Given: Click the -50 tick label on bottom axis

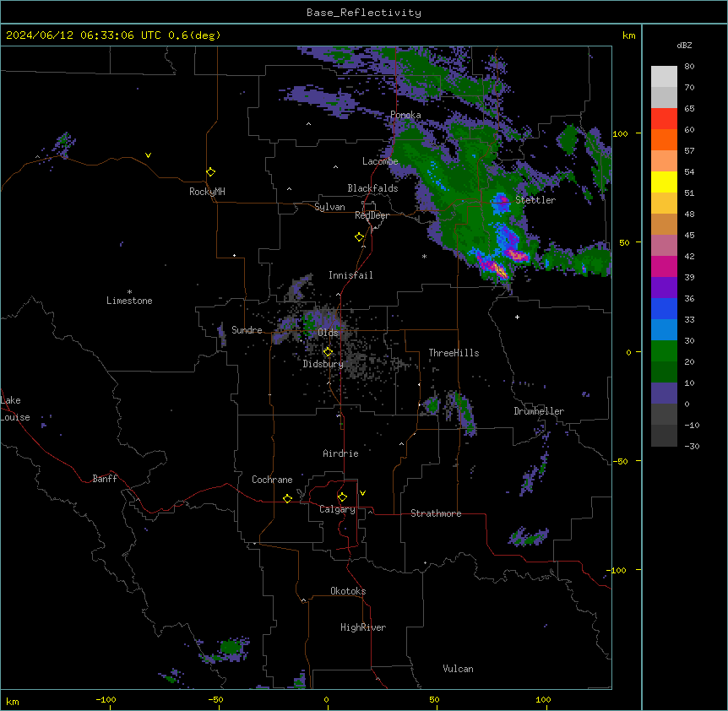Looking at the screenshot, I should (x=215, y=699).
